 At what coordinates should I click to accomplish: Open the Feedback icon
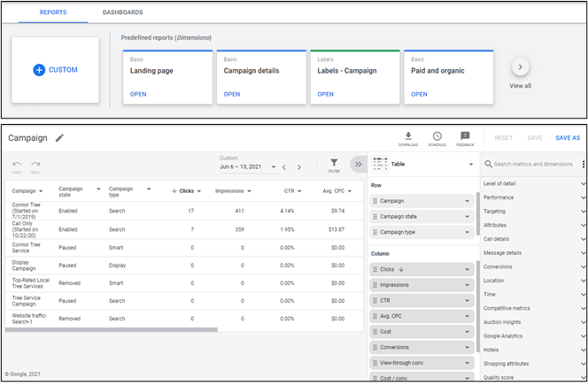465,135
